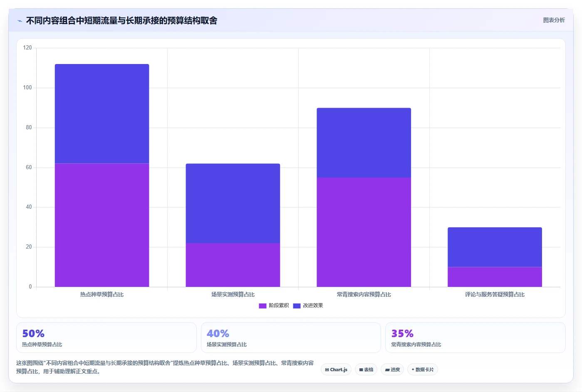Viewport: 582px width, 392px height.
Task: Click the Chart.js tag chip
Action: coord(336,370)
